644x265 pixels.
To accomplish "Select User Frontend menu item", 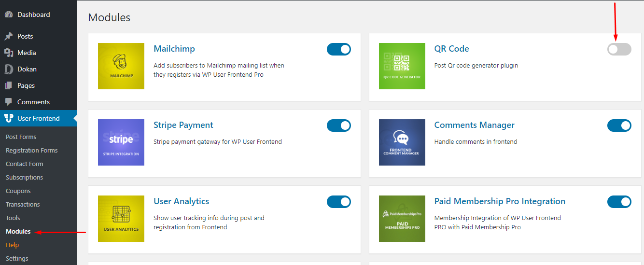I will pyautogui.click(x=39, y=118).
